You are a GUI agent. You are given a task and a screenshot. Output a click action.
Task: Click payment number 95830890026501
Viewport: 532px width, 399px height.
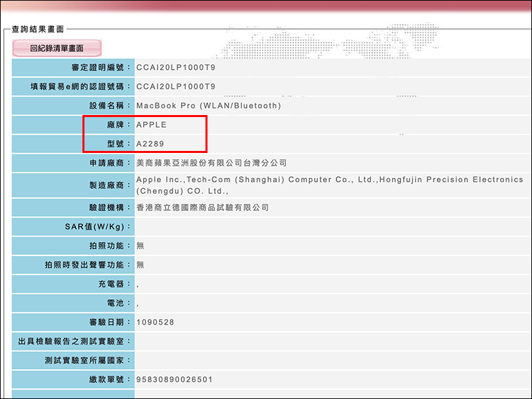coord(174,379)
